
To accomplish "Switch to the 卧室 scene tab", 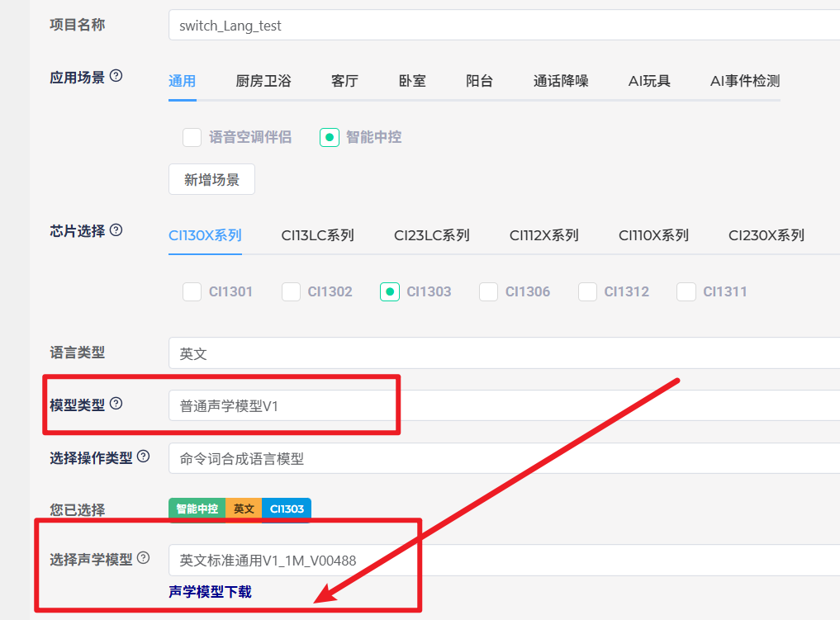I will [x=412, y=81].
